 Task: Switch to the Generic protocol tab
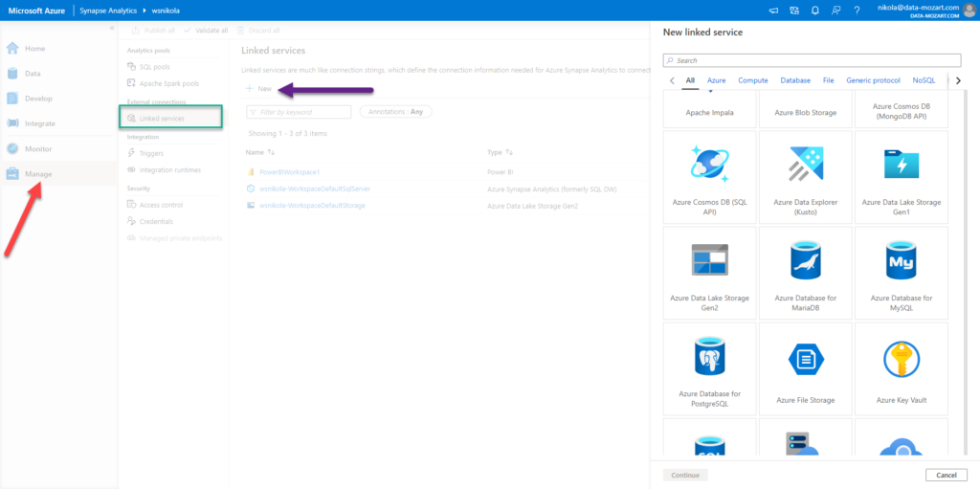873,80
